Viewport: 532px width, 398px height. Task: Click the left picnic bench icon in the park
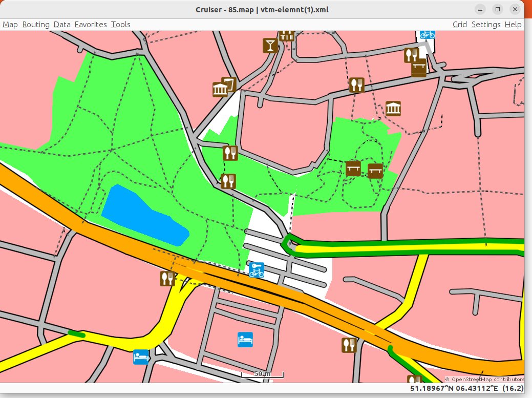[353, 168]
